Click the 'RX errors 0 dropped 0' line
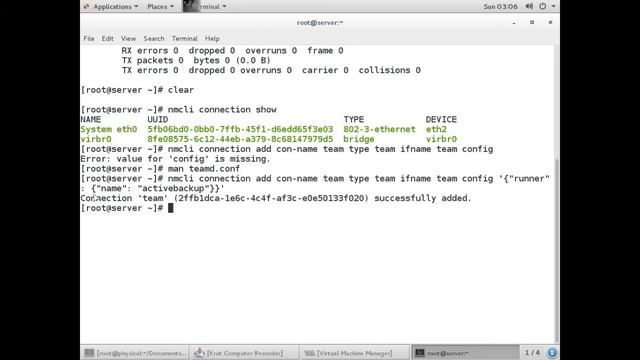Viewport: 640px width, 360px height. click(232, 51)
